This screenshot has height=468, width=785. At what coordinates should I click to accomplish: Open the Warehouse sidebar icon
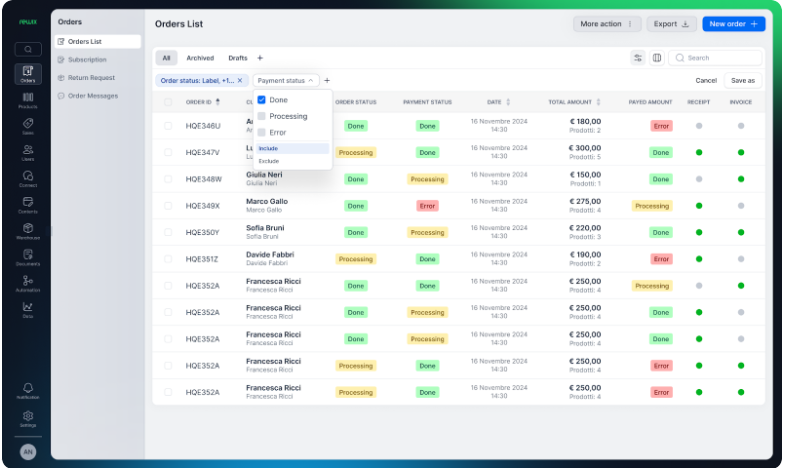click(x=27, y=230)
